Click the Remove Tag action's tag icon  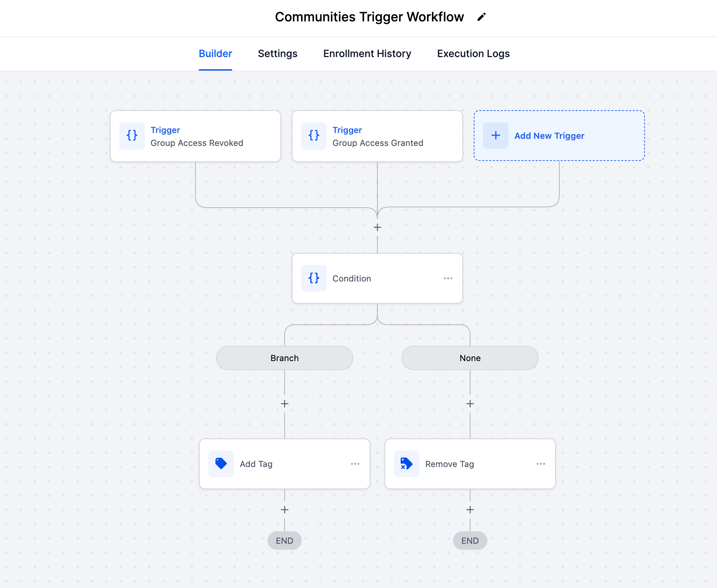pyautogui.click(x=406, y=463)
